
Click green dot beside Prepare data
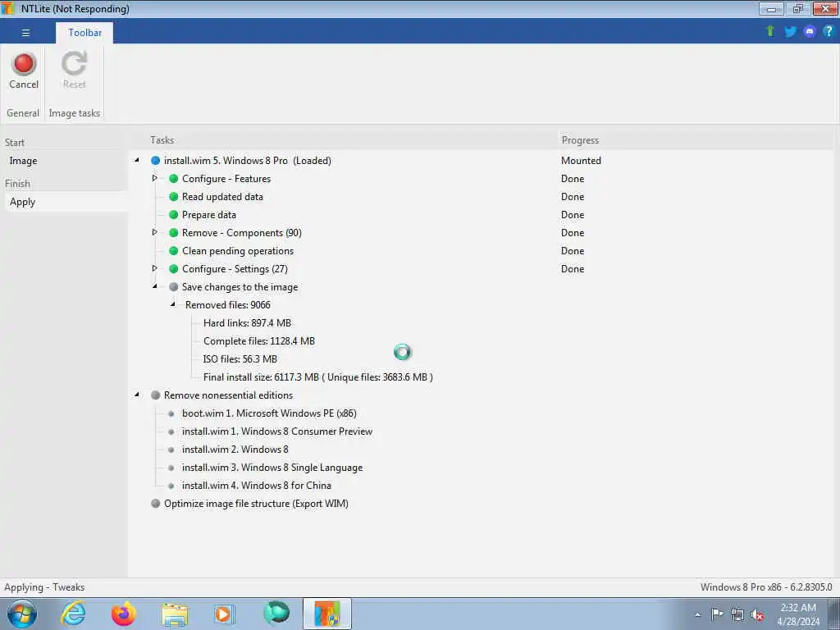174,215
